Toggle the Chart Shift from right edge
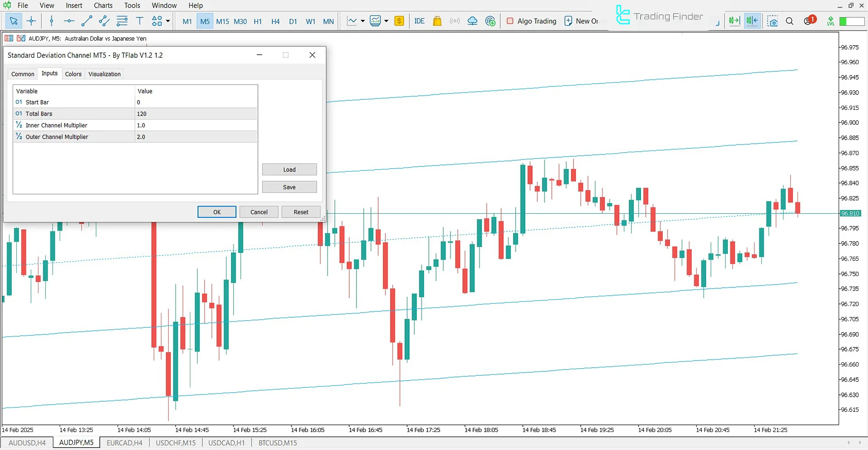The image size is (868, 450). click(x=752, y=21)
